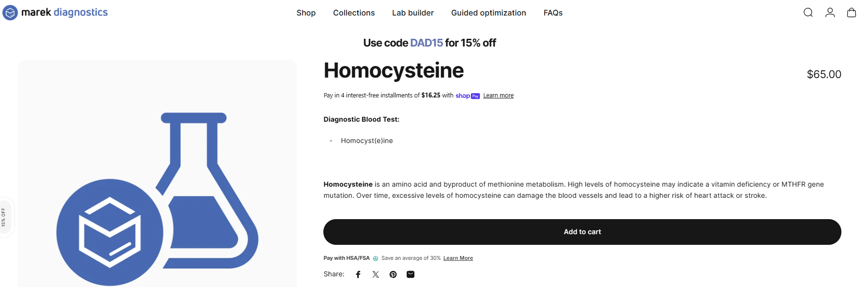Open the Collections menu
The height and width of the screenshot is (287, 868).
(x=354, y=13)
